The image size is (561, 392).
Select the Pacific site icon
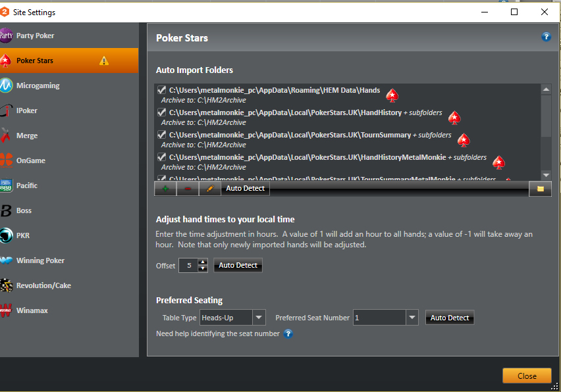[x=6, y=185]
